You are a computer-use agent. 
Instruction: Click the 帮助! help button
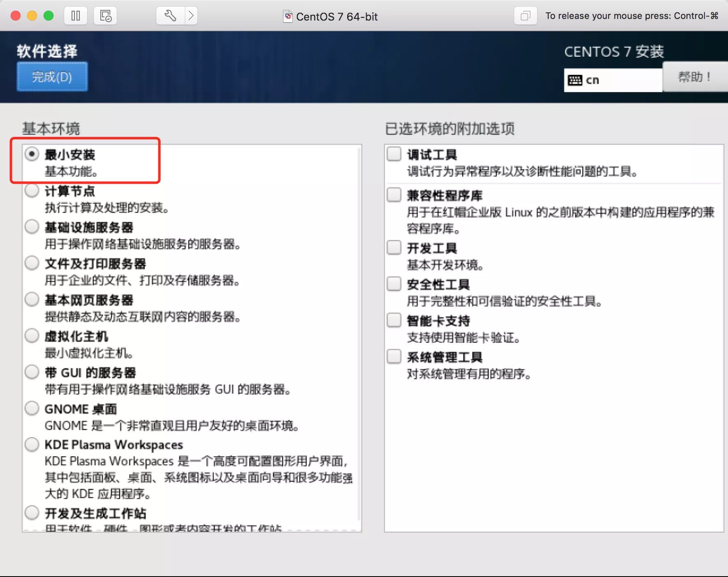pos(695,77)
